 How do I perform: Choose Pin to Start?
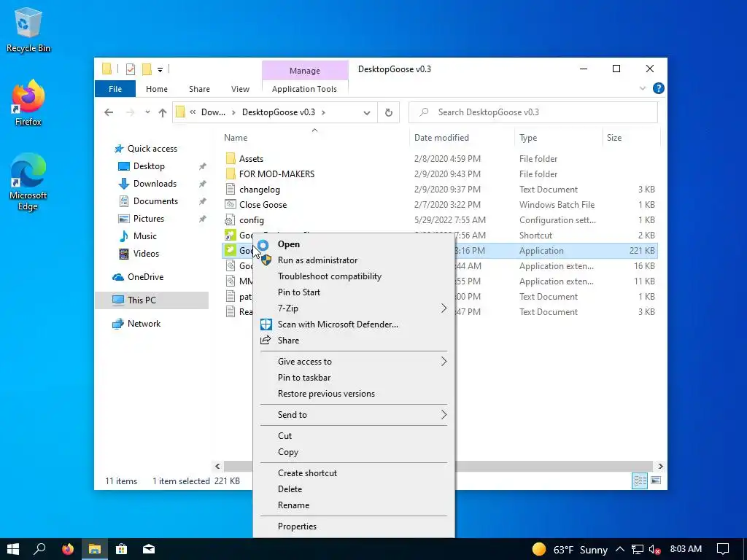click(354, 292)
